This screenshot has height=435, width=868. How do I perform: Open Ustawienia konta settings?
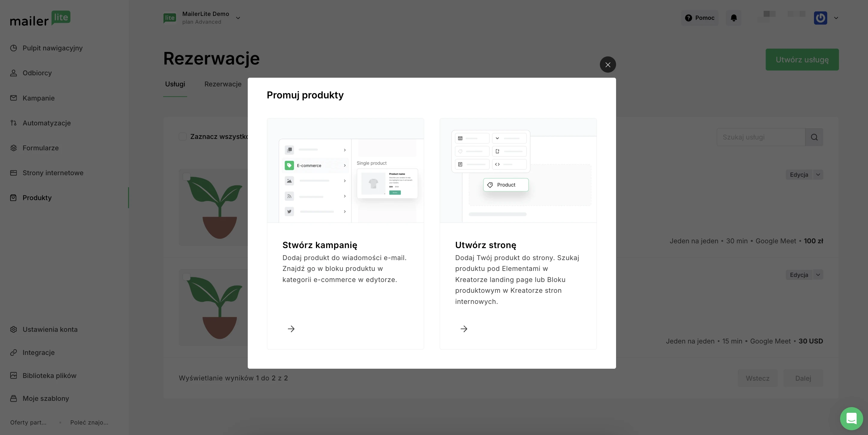tap(50, 329)
